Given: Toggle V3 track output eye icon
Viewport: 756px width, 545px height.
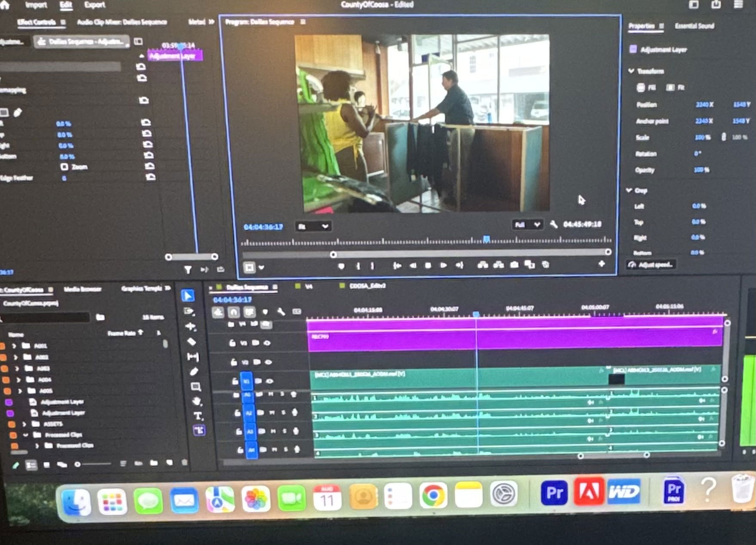Looking at the screenshot, I should point(267,343).
